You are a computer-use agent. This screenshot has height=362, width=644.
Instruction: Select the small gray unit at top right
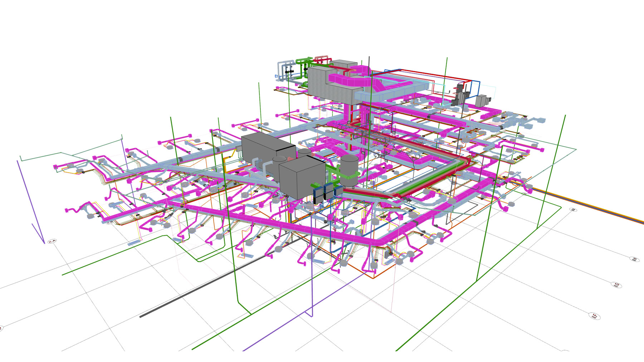click(x=481, y=100)
